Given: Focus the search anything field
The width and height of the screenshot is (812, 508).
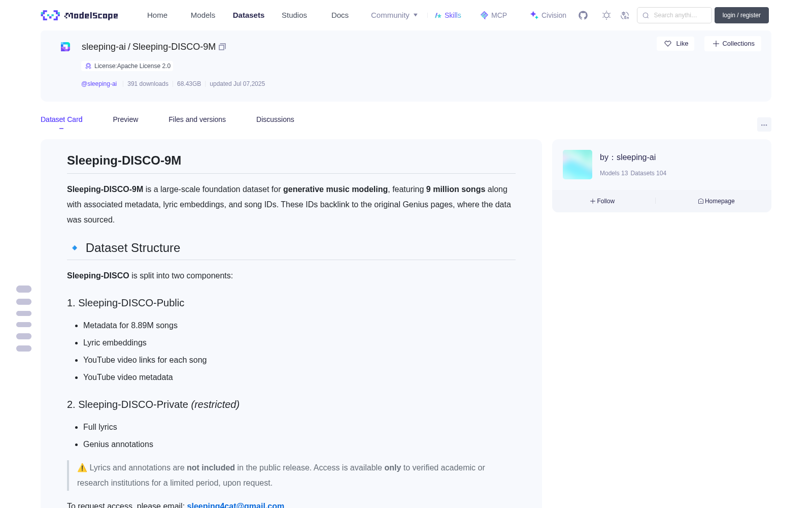Looking at the screenshot, I should click(674, 15).
